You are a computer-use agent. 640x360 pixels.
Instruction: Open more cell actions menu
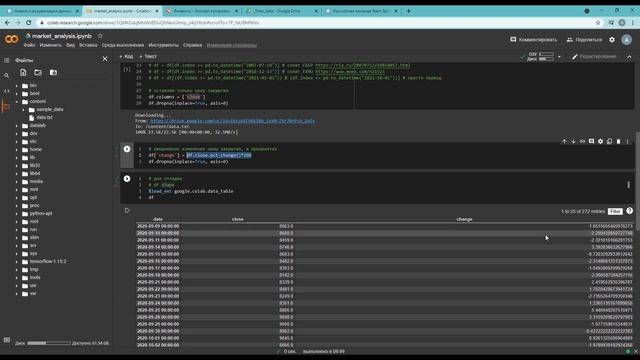pos(627,141)
